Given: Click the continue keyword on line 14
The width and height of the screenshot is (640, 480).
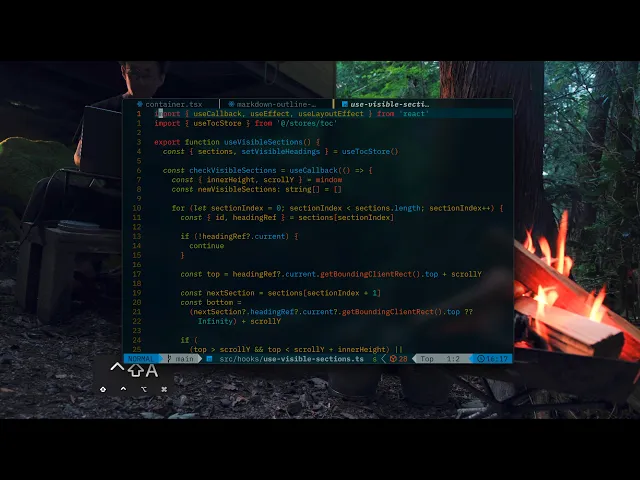Looking at the screenshot, I should (207, 246).
